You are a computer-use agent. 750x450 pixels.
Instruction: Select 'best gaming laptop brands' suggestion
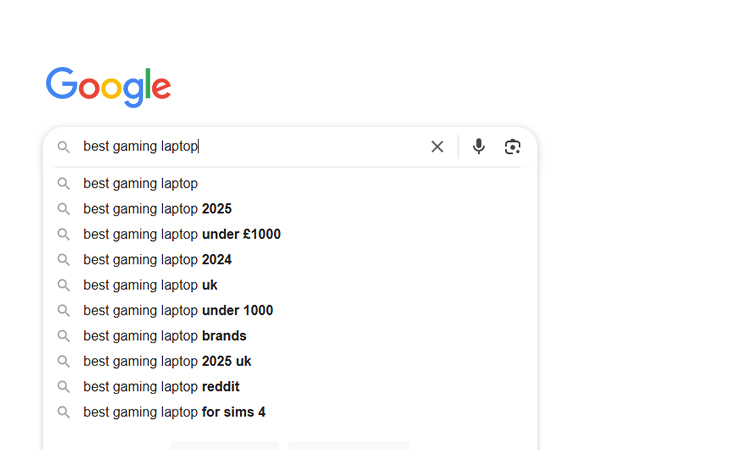tap(290, 335)
